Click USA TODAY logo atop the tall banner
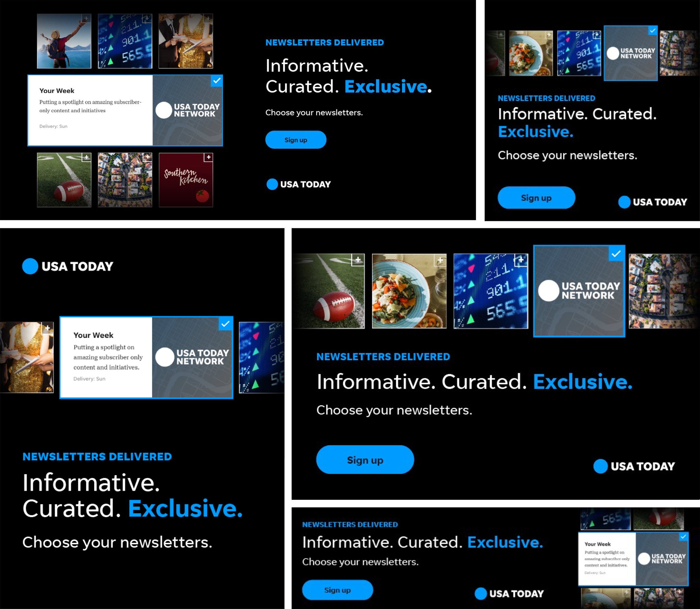 (68, 266)
